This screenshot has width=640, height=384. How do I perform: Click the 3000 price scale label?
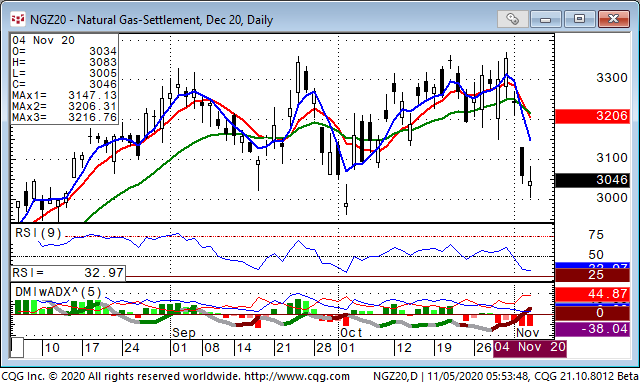612,198
